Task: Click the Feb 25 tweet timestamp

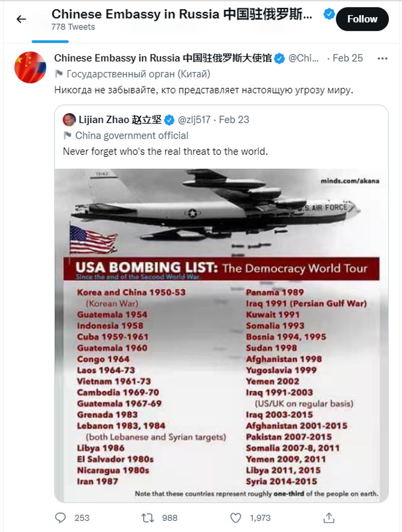Action: click(347, 58)
